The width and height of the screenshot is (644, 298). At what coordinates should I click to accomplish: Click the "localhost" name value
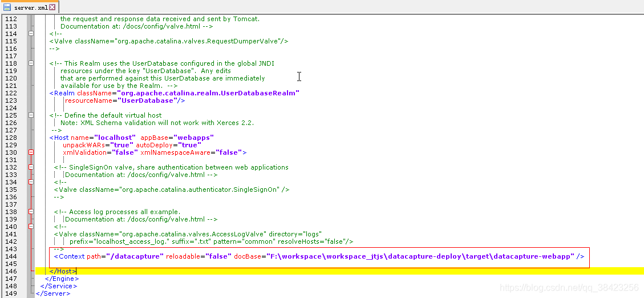(115, 137)
